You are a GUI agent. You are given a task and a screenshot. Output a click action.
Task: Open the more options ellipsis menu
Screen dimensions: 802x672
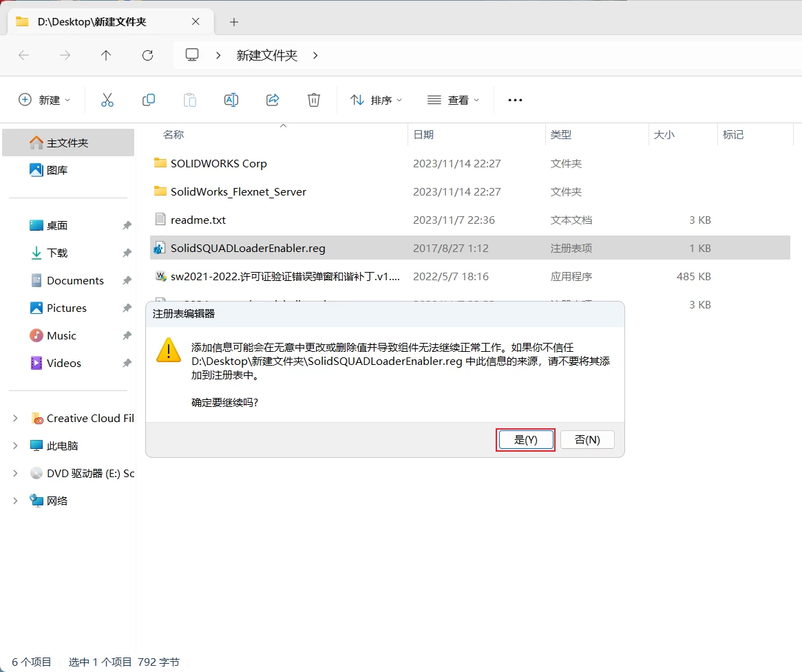tap(515, 100)
